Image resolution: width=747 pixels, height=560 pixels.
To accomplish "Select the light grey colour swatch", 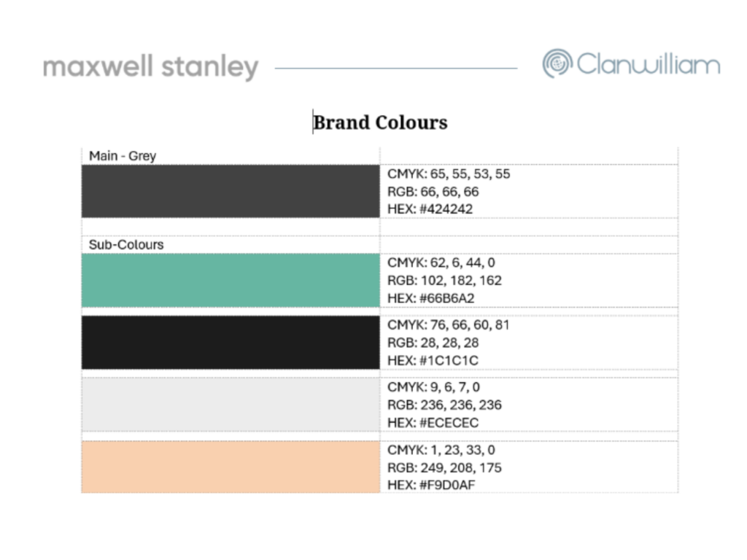I will pyautogui.click(x=231, y=405).
